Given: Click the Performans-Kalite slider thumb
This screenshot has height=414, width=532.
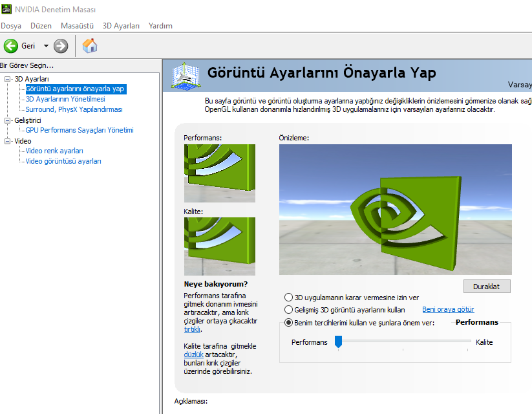Looking at the screenshot, I should 338,342.
